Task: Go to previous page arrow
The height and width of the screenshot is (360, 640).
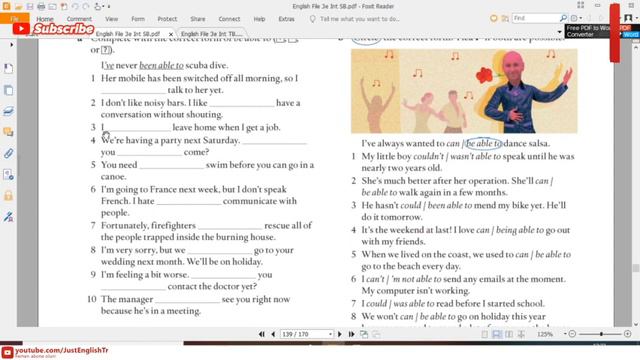Action: coord(273,334)
